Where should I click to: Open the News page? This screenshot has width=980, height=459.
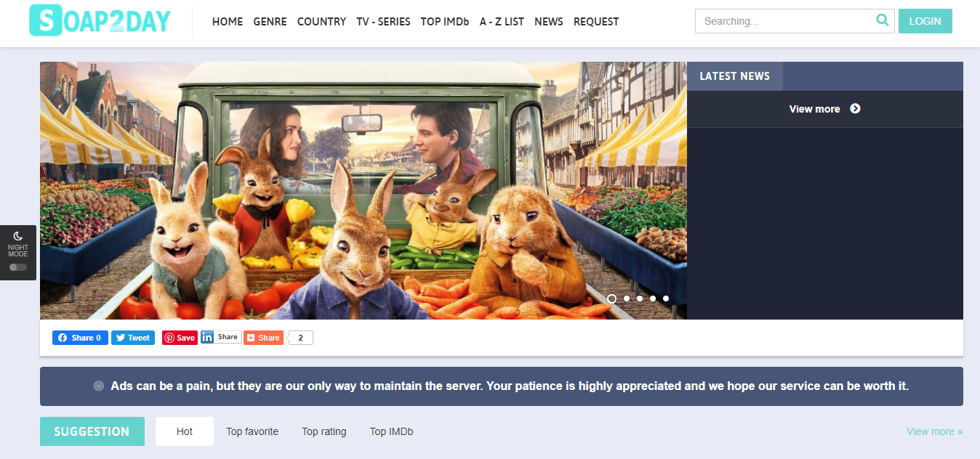click(x=549, y=22)
